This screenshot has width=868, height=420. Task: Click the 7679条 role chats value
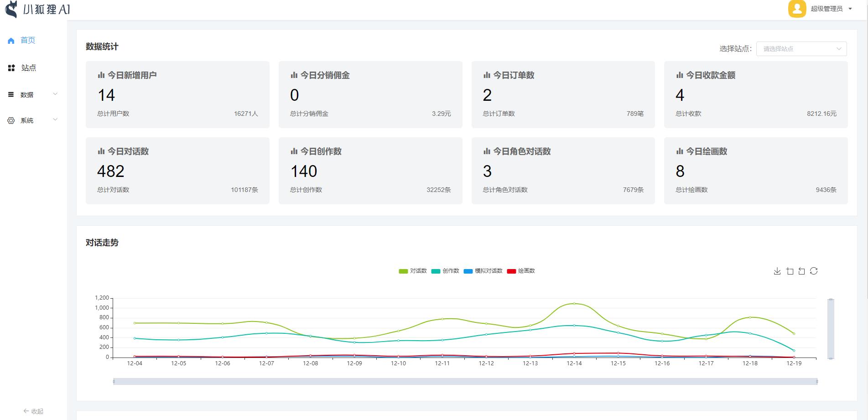(x=633, y=190)
